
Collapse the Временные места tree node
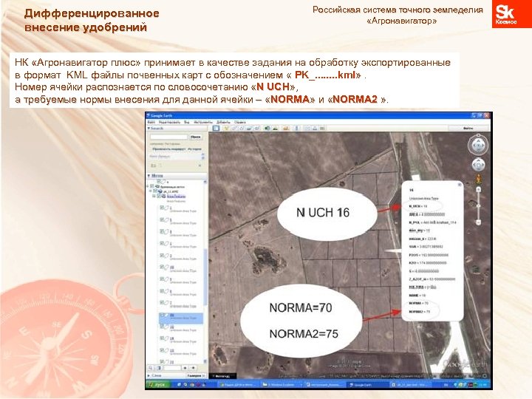148,187
